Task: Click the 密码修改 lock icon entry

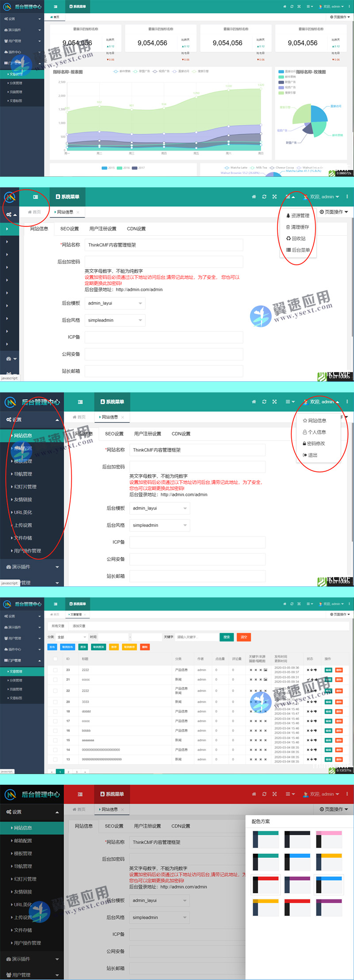Action: [x=314, y=443]
